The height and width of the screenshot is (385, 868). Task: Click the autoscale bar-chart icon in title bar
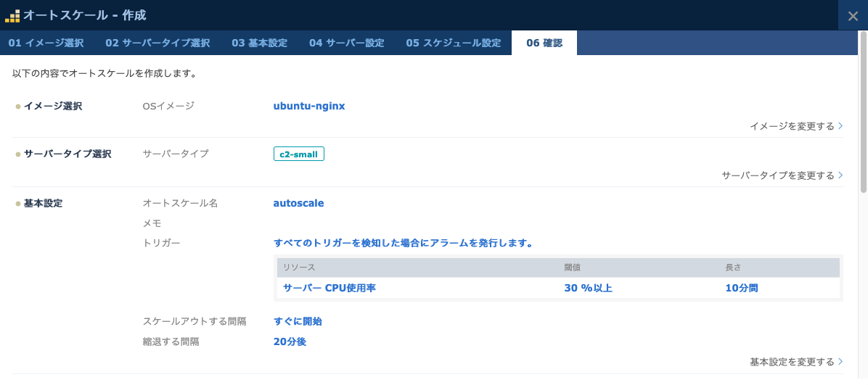(12, 15)
